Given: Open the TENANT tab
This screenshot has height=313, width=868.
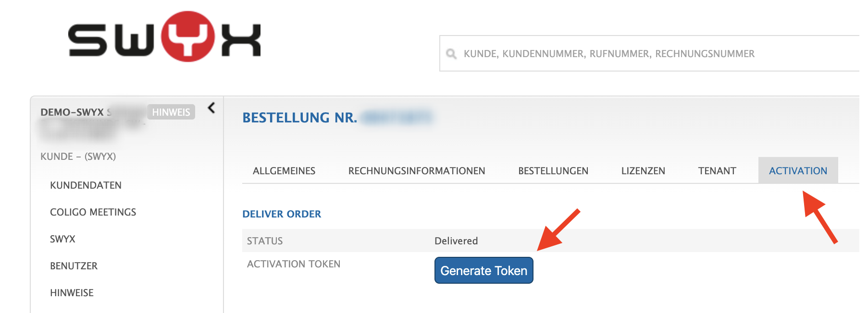Looking at the screenshot, I should click(x=717, y=171).
